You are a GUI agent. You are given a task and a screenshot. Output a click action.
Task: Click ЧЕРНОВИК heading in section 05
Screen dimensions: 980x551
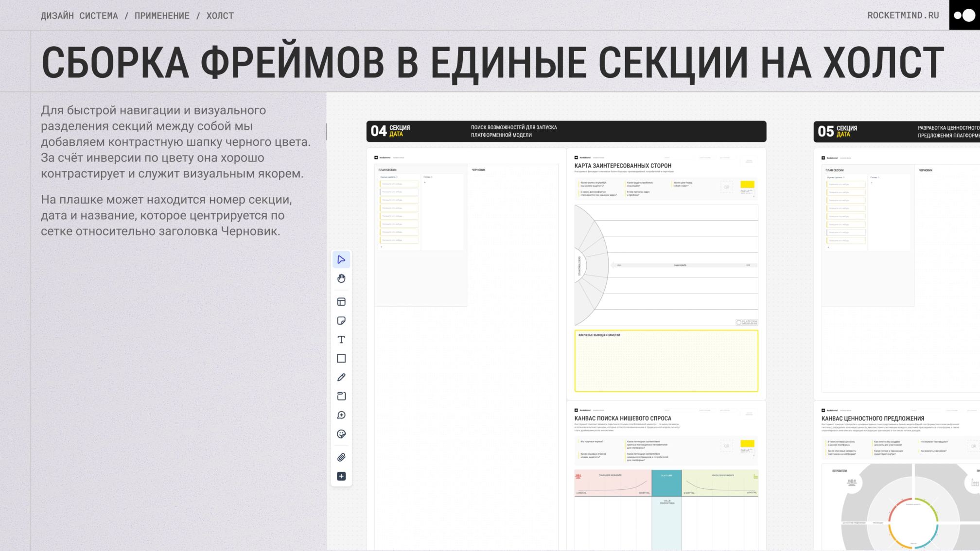926,171
